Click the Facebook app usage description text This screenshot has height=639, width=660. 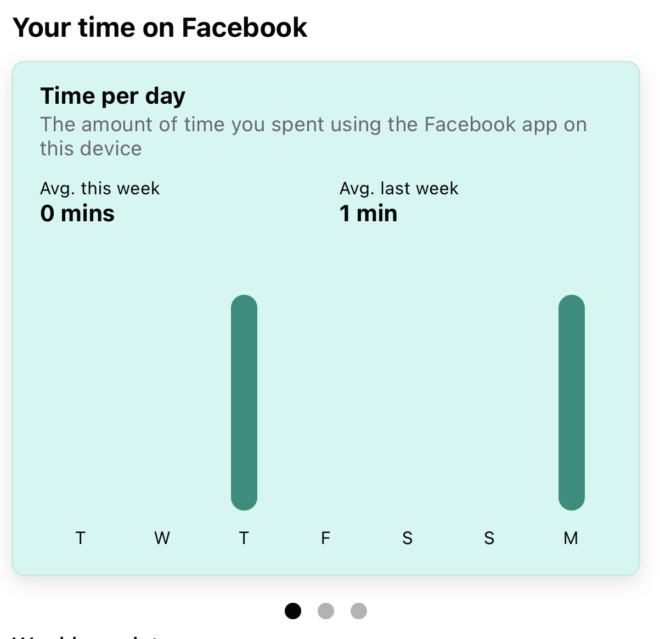[x=313, y=136]
